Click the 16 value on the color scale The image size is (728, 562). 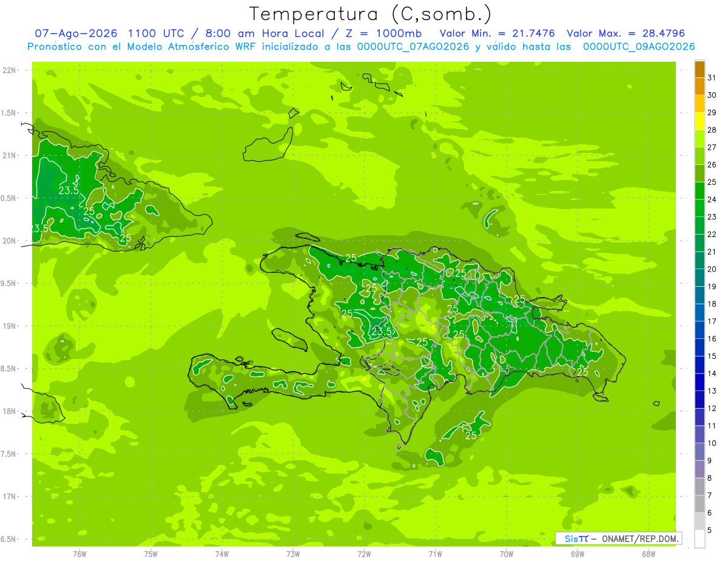tap(712, 338)
